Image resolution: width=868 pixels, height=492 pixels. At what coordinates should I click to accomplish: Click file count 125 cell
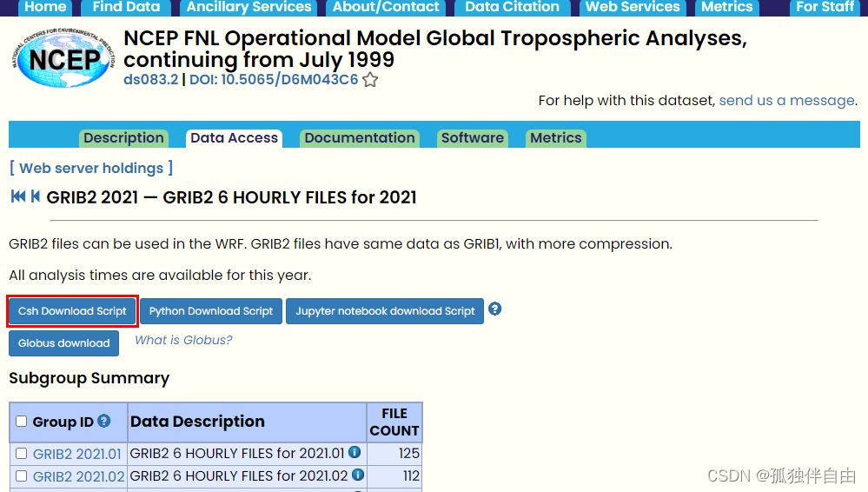[394, 453]
